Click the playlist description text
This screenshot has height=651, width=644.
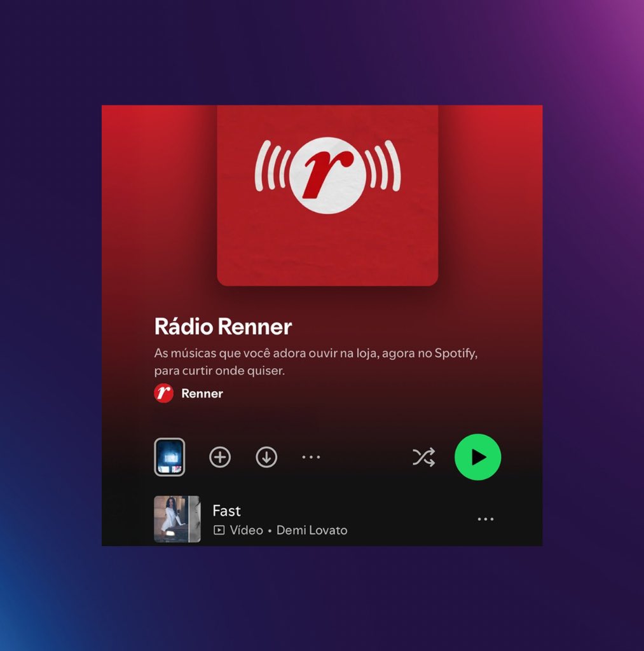pyautogui.click(x=315, y=362)
